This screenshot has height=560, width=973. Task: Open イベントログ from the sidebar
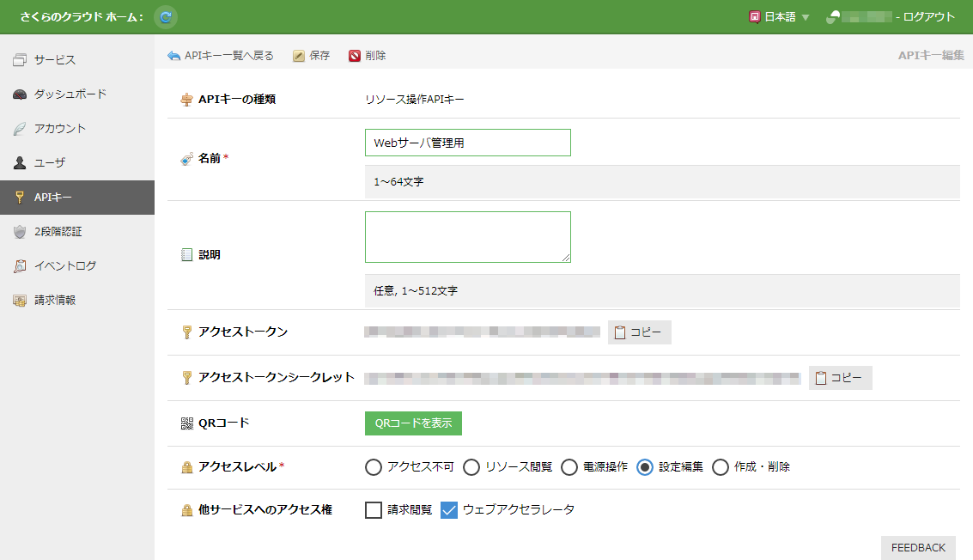[x=64, y=266]
